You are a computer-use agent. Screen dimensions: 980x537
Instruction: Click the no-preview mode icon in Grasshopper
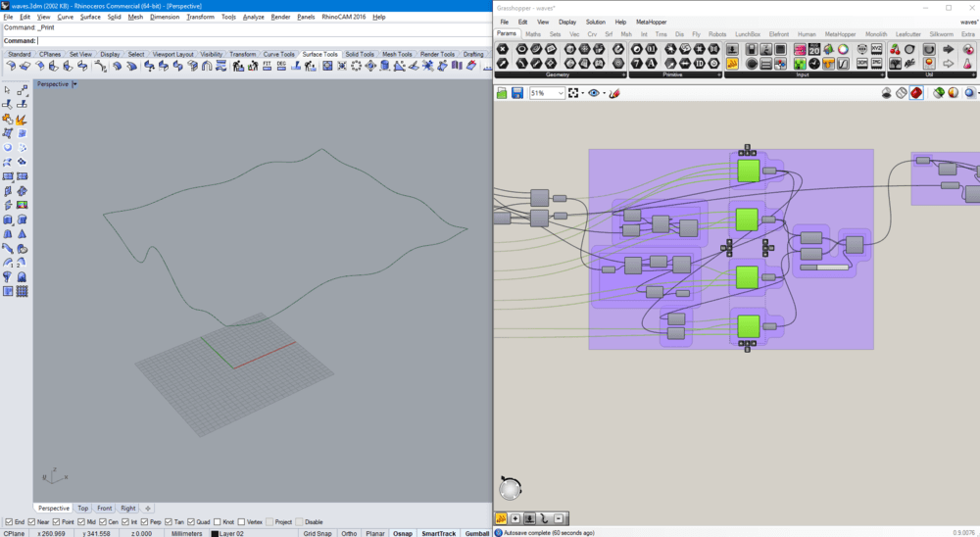[886, 93]
